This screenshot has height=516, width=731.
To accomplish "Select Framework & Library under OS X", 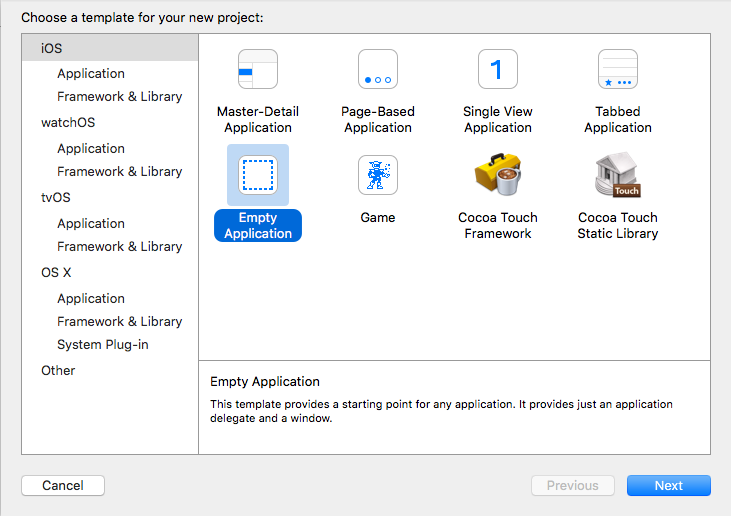I will pyautogui.click(x=119, y=322).
